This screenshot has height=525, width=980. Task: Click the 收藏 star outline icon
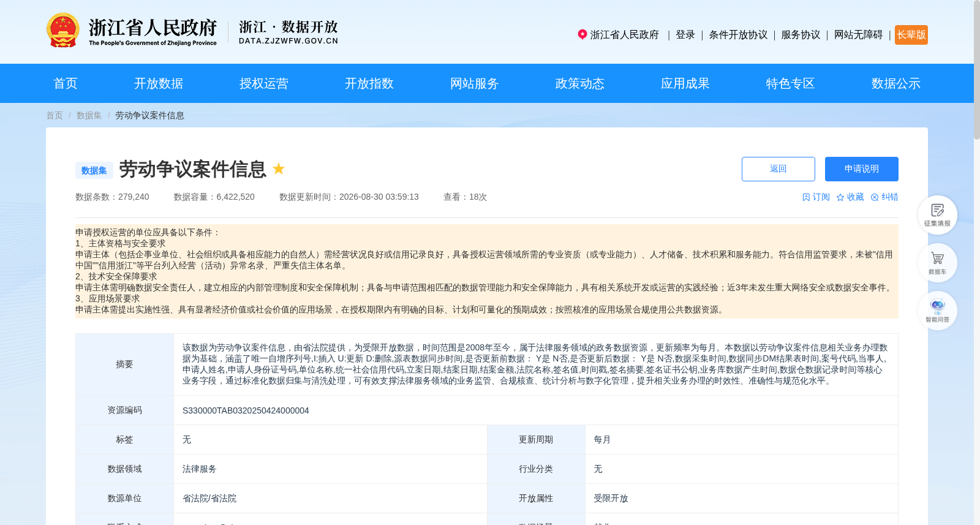[840, 197]
